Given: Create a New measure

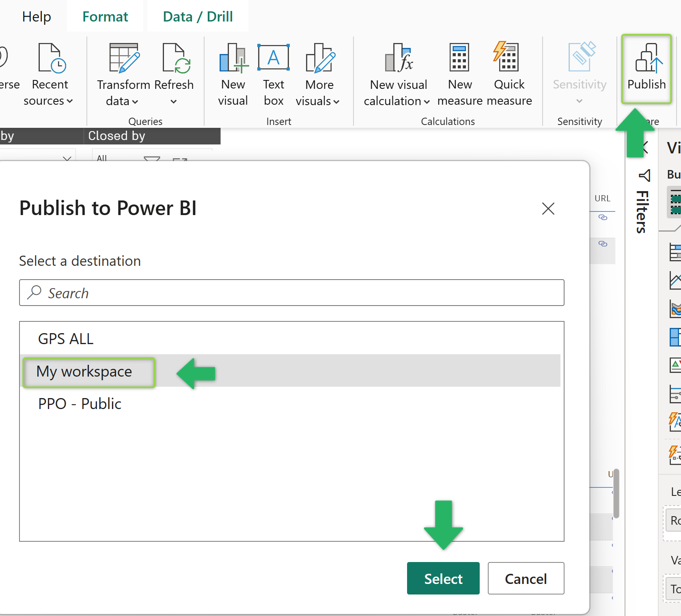Looking at the screenshot, I should coord(459,75).
